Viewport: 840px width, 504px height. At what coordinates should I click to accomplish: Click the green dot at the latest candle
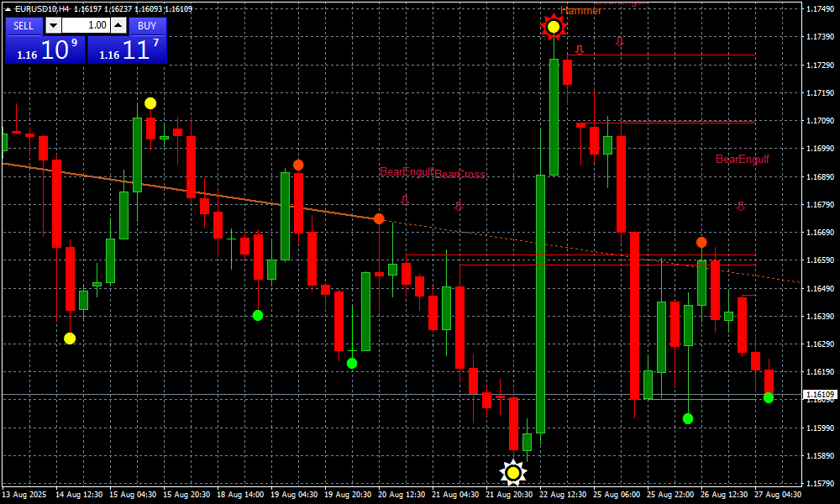coord(769,397)
